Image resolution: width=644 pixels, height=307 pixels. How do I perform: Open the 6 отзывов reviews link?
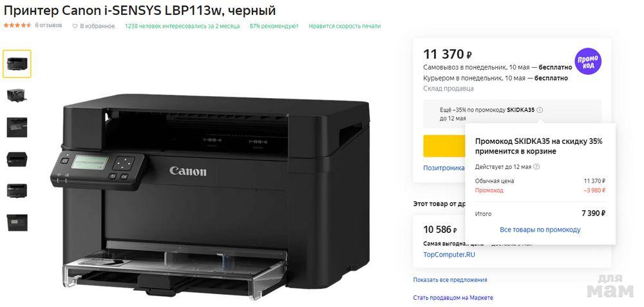point(48,26)
